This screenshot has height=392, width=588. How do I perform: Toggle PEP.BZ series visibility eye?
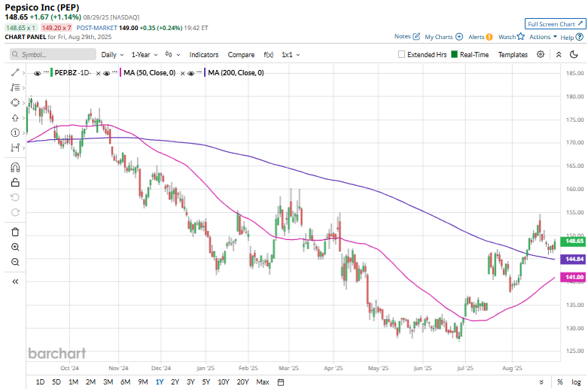pyautogui.click(x=37, y=74)
